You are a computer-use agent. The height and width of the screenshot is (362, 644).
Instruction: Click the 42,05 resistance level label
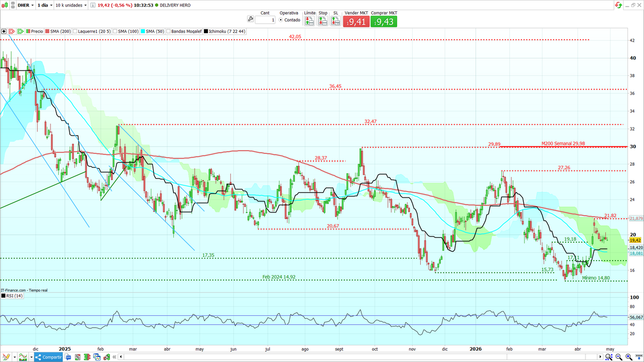295,36
